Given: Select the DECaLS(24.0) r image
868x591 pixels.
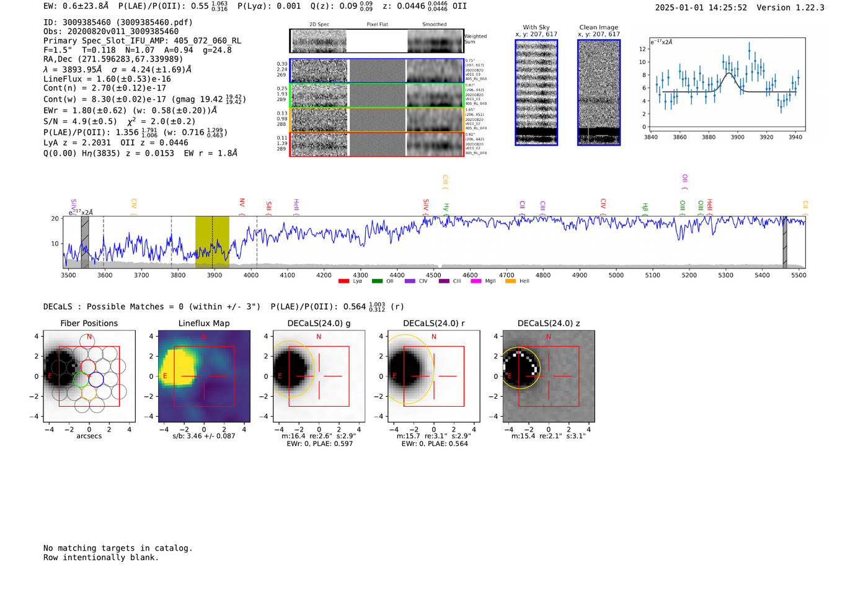Looking at the screenshot, I should click(x=433, y=376).
